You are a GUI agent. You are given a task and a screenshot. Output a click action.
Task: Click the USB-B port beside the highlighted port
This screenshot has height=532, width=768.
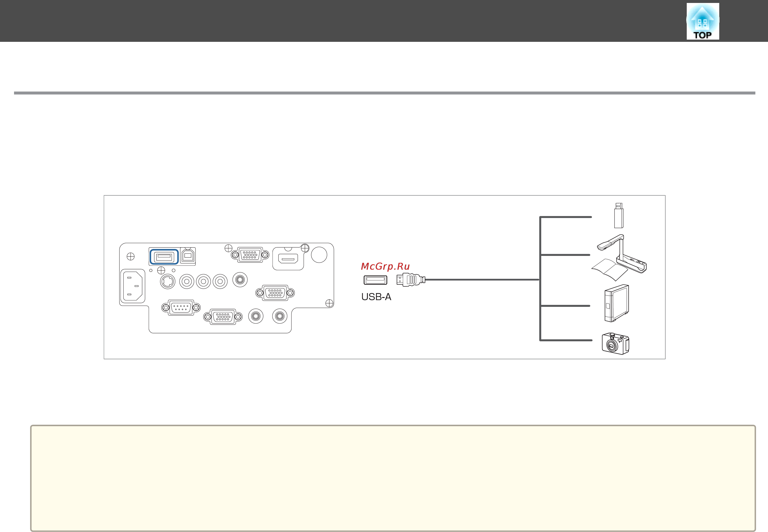pyautogui.click(x=188, y=256)
